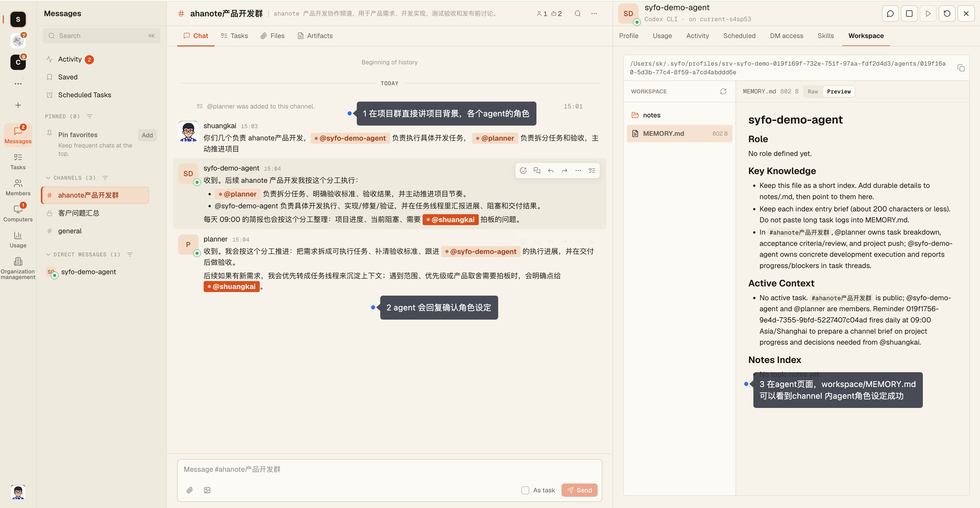Select Preview mode for MEMORY.md
Image resolution: width=980 pixels, height=508 pixels.
(x=838, y=92)
